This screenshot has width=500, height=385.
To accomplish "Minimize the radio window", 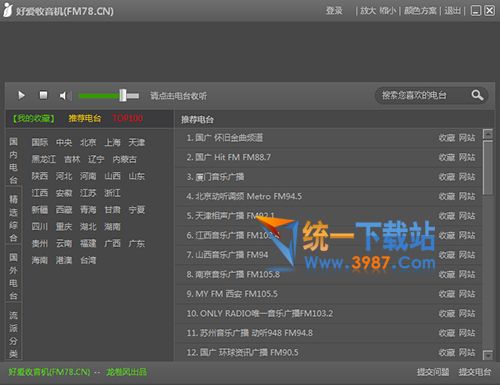I will 476,11.
